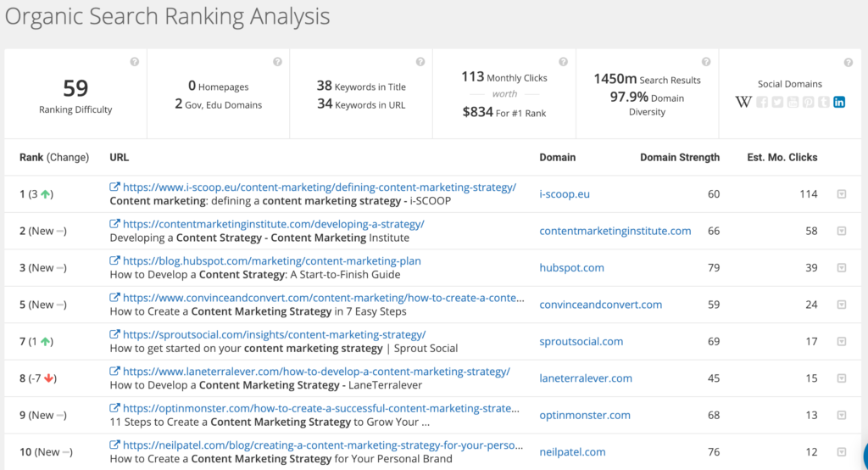The image size is (868, 470).
Task: Click external link icon beside convinceandconvert URL
Action: (x=114, y=298)
